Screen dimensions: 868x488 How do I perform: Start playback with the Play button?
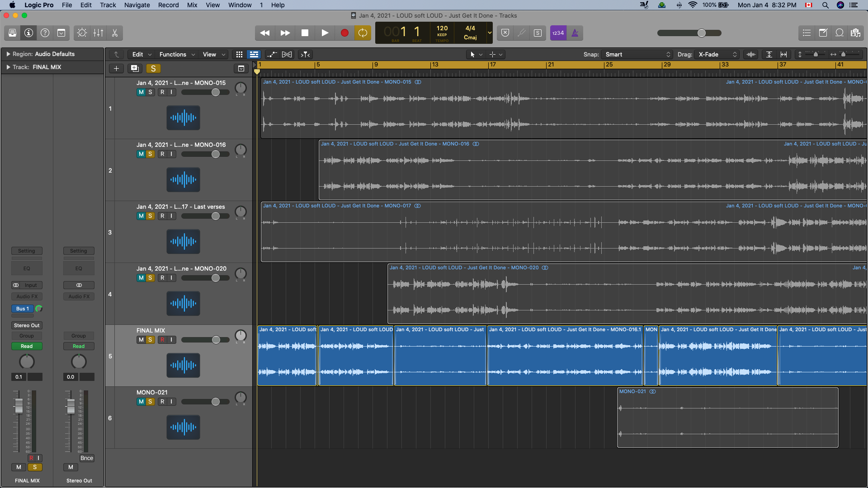325,33
